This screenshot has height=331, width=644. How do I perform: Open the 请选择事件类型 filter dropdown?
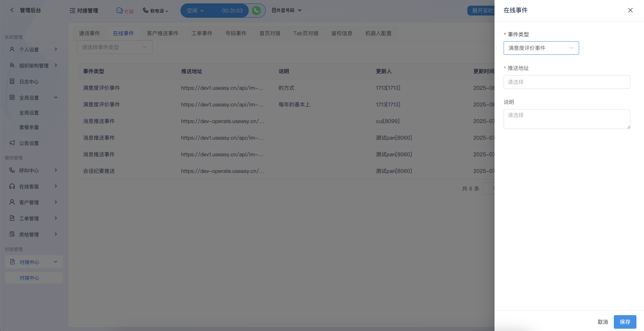point(115,47)
